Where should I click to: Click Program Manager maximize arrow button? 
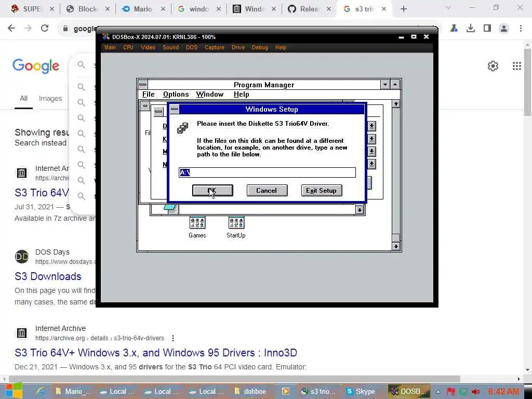[395, 85]
